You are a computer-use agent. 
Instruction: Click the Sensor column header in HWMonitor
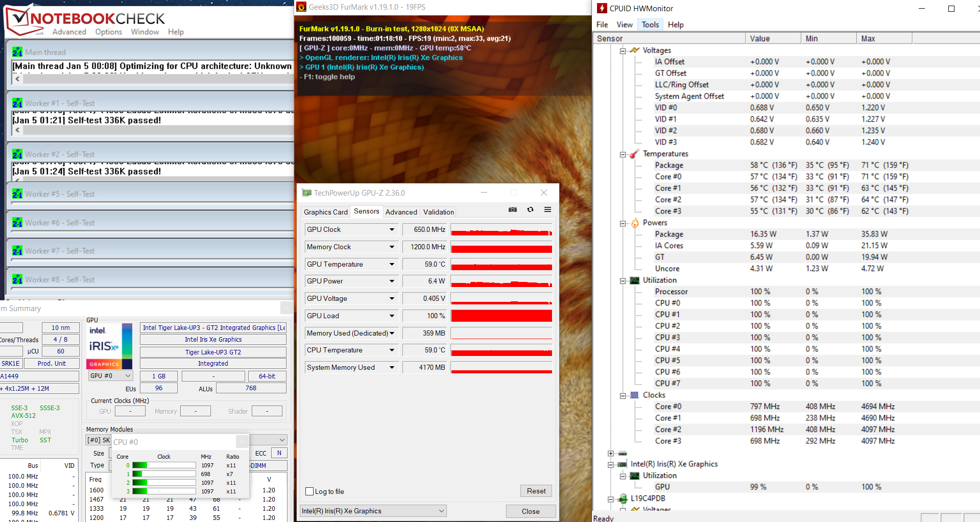tap(669, 38)
